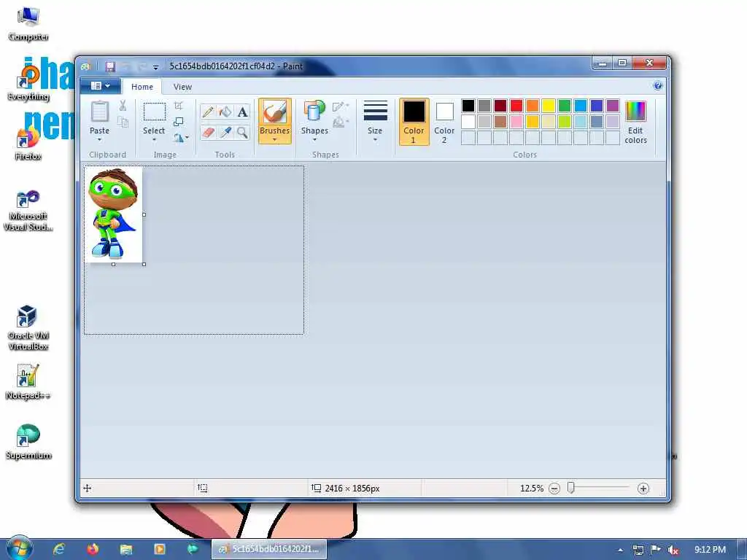The height and width of the screenshot is (560, 747).
Task: Click the canvas right-edge resize handle
Action: pyautogui.click(x=144, y=215)
